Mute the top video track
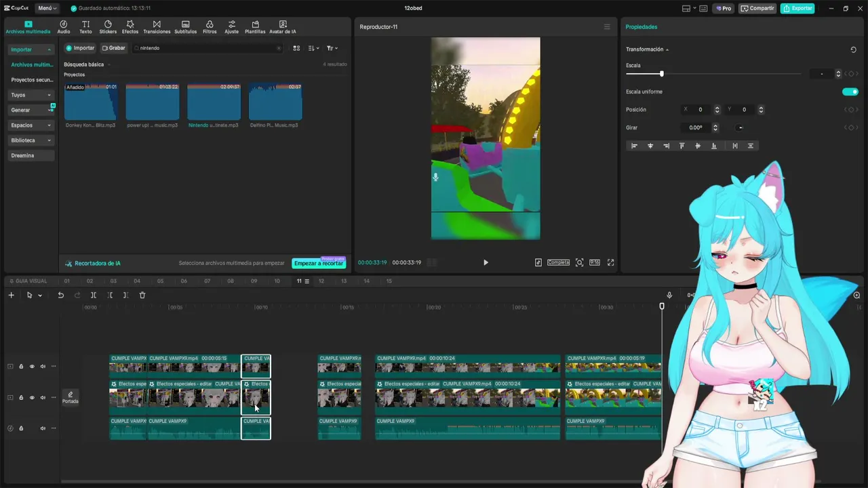 [x=43, y=367]
